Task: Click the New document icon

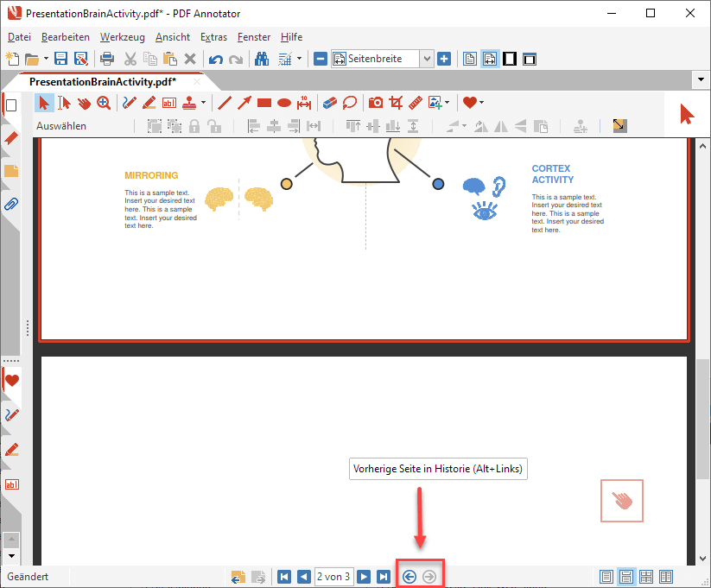Action: [12, 59]
